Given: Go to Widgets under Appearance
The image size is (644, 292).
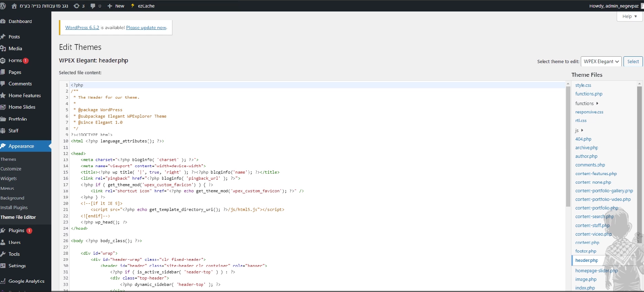Looking at the screenshot, I should 9,178.
